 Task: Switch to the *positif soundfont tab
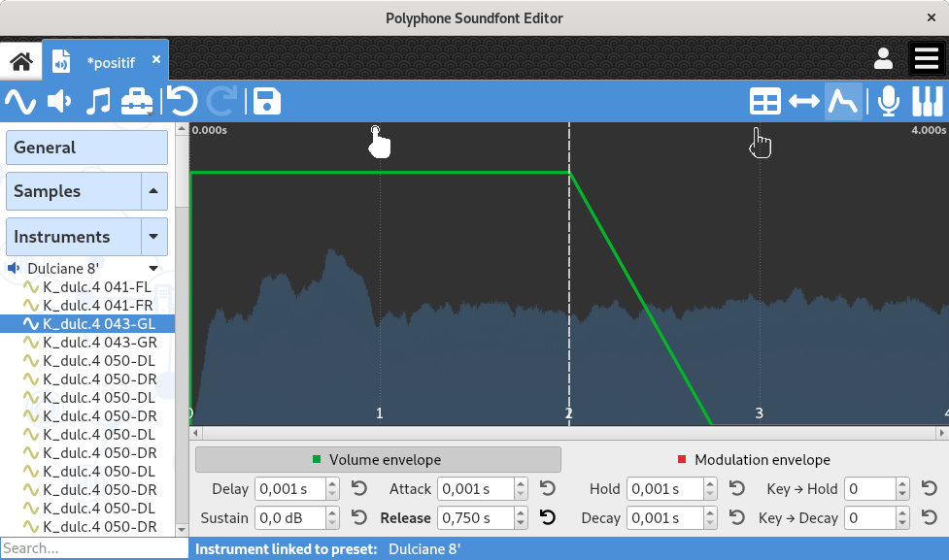pos(105,61)
